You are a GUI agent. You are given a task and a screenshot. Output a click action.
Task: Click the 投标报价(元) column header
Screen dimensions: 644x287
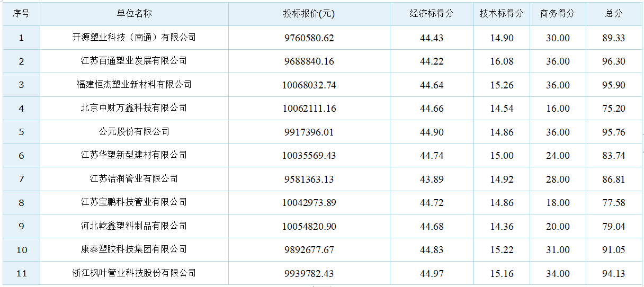click(x=309, y=14)
